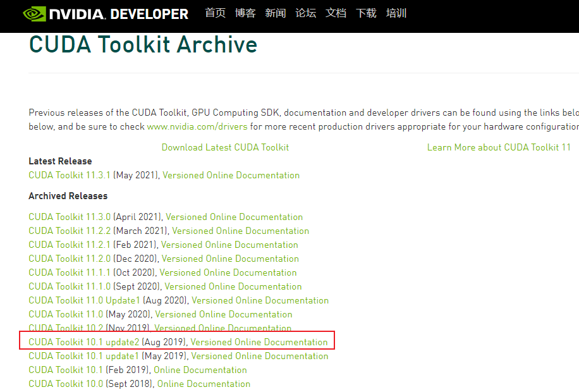Click Download Latest CUDA Toolkit link
The image size is (579, 392).
pyautogui.click(x=225, y=147)
